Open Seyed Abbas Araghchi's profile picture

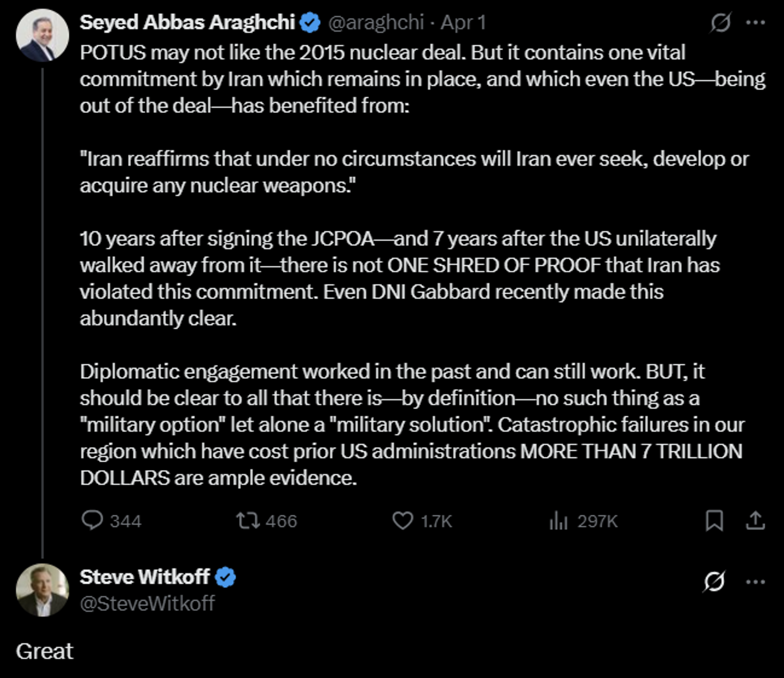pos(42,35)
